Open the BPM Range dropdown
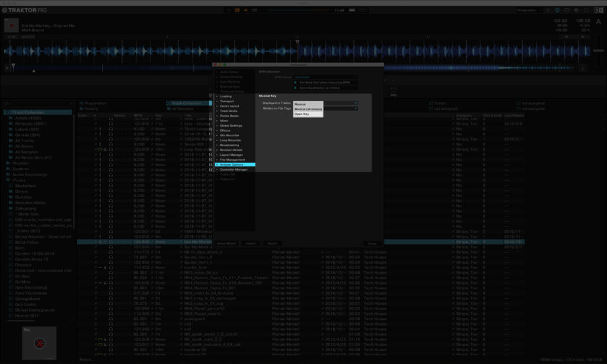 pos(325,77)
